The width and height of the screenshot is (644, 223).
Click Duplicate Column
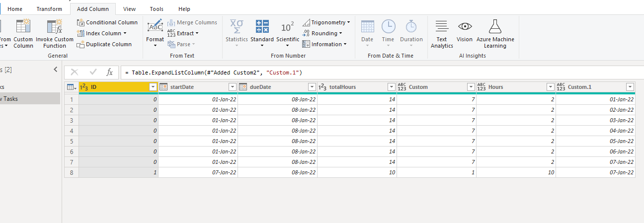[104, 44]
